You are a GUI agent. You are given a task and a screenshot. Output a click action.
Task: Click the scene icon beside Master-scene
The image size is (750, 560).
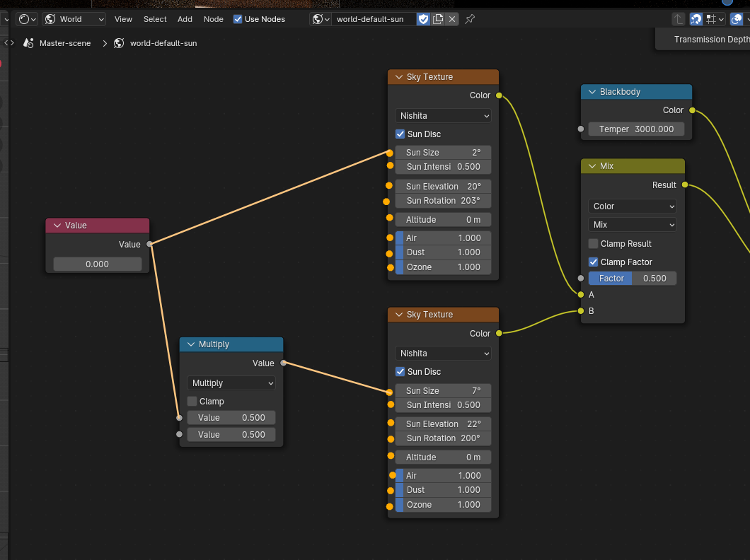(28, 43)
